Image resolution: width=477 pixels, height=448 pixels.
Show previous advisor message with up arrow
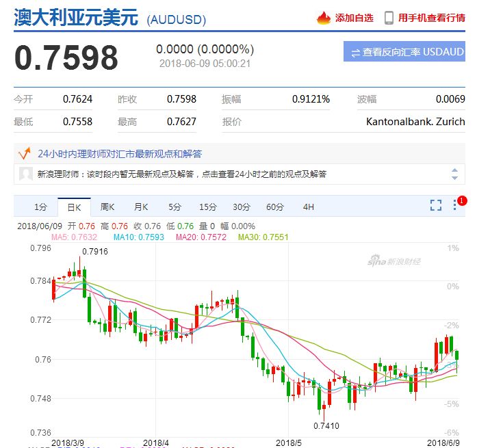[454, 170]
